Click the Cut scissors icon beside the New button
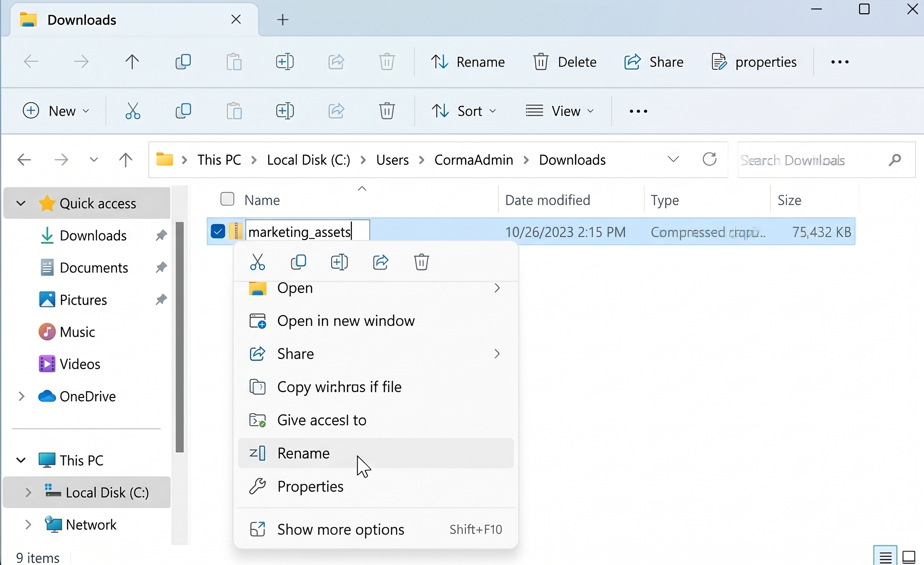Viewport: 924px width, 565px height. 133,111
